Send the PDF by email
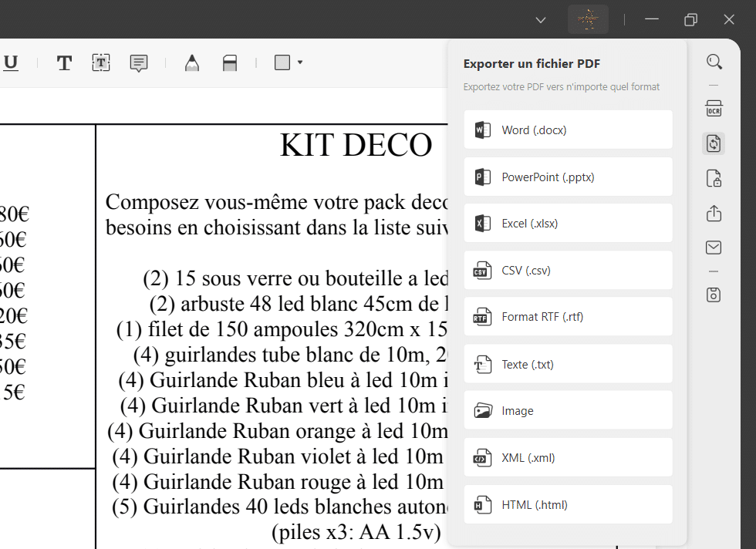Image resolution: width=756 pixels, height=549 pixels. tap(714, 248)
